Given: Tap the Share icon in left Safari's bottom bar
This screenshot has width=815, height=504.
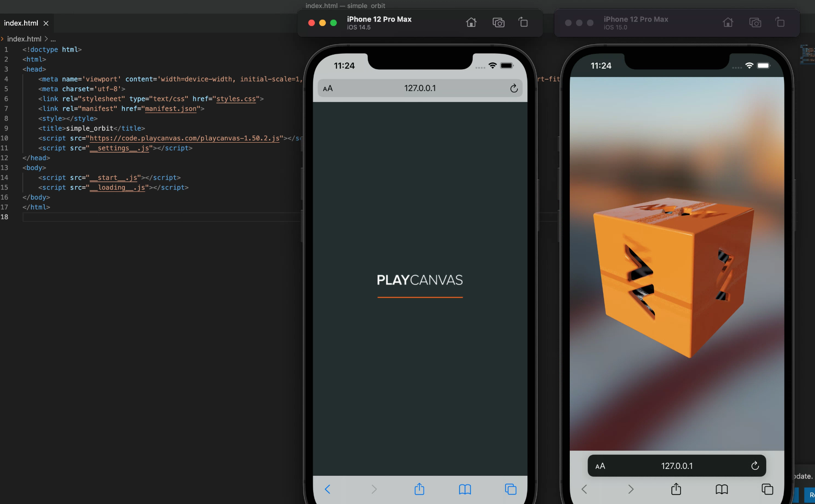Looking at the screenshot, I should coord(419,489).
